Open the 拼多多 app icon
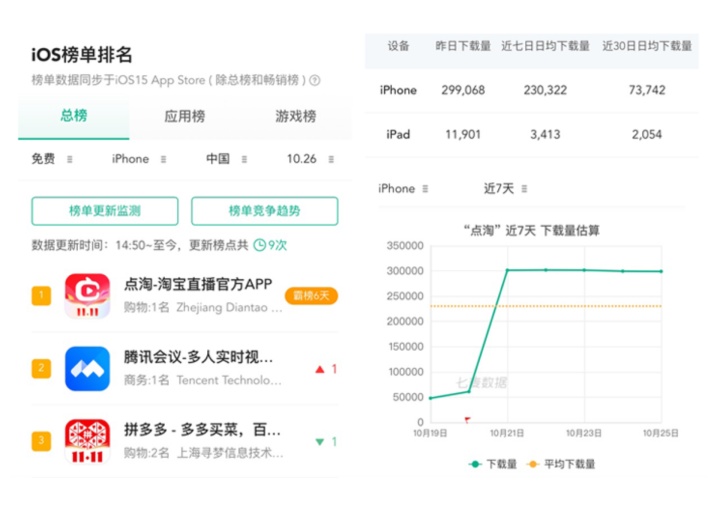The width and height of the screenshot is (720, 514). pos(87,441)
